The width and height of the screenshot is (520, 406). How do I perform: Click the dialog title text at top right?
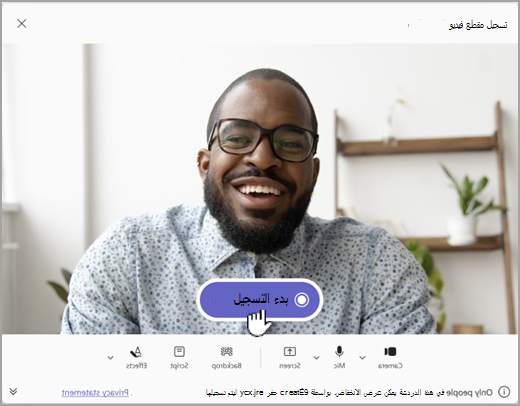pyautogui.click(x=478, y=25)
